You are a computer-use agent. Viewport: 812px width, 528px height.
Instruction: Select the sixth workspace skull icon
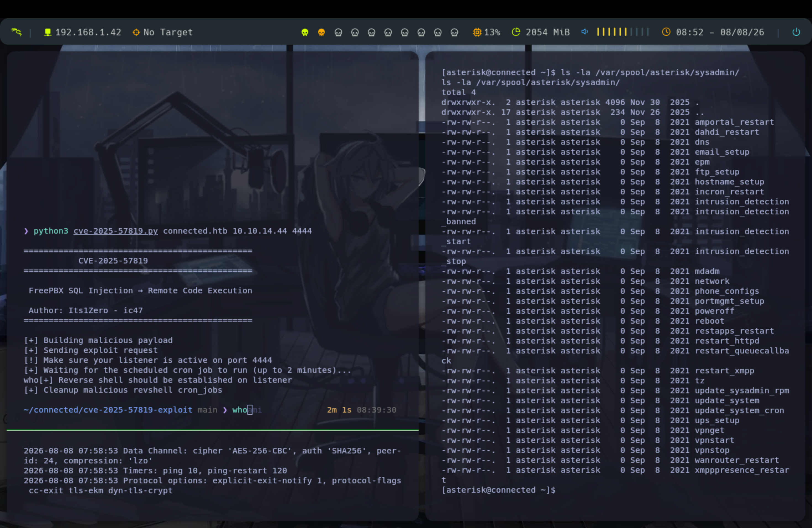click(x=388, y=32)
